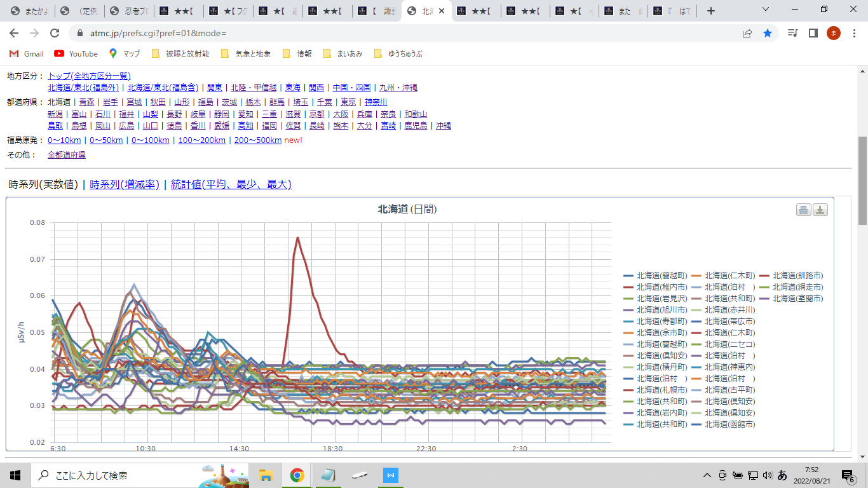The height and width of the screenshot is (488, 868).
Task: Open the notification center
Action: click(x=848, y=475)
